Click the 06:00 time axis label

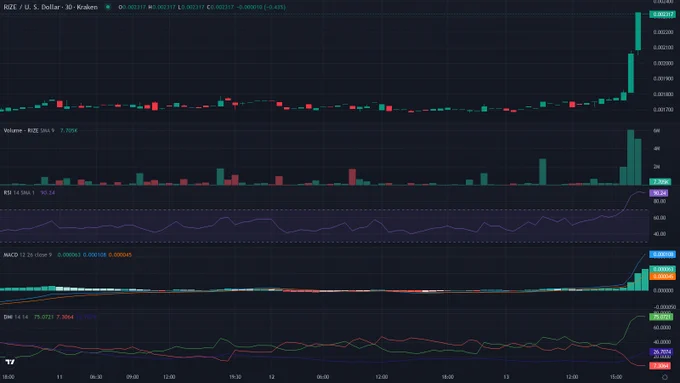click(323, 377)
